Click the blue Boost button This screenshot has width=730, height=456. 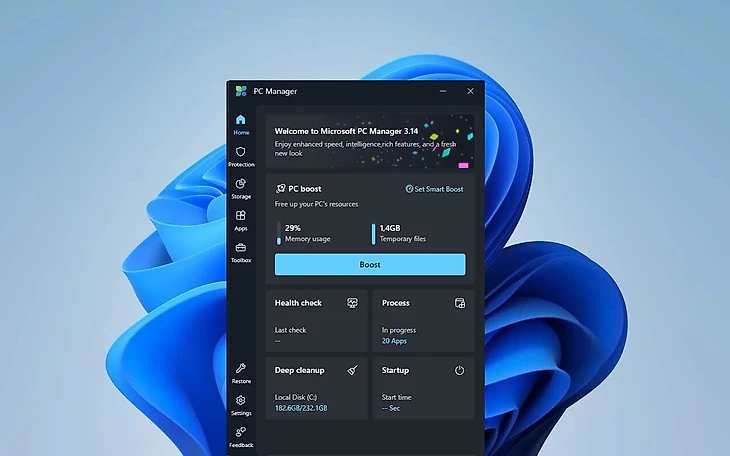(x=369, y=264)
